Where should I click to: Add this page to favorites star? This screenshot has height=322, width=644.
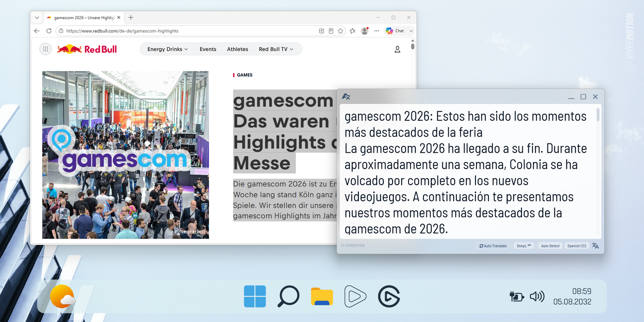(x=340, y=31)
